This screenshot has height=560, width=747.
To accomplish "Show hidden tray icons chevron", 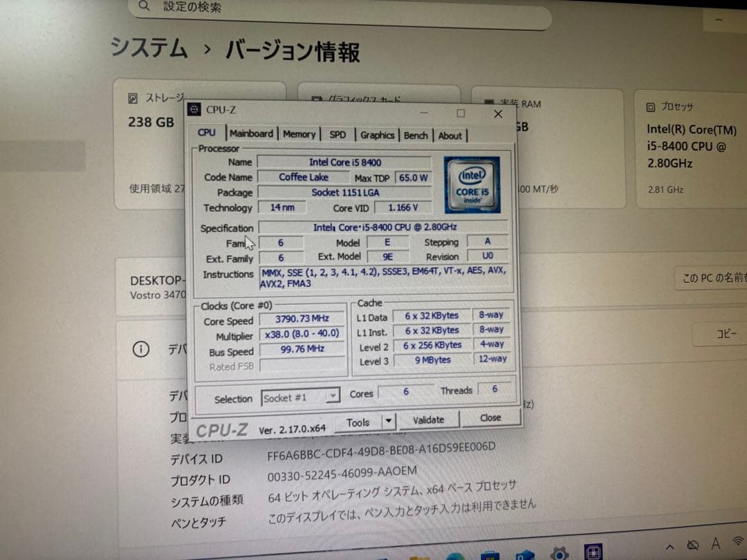I will (670, 547).
